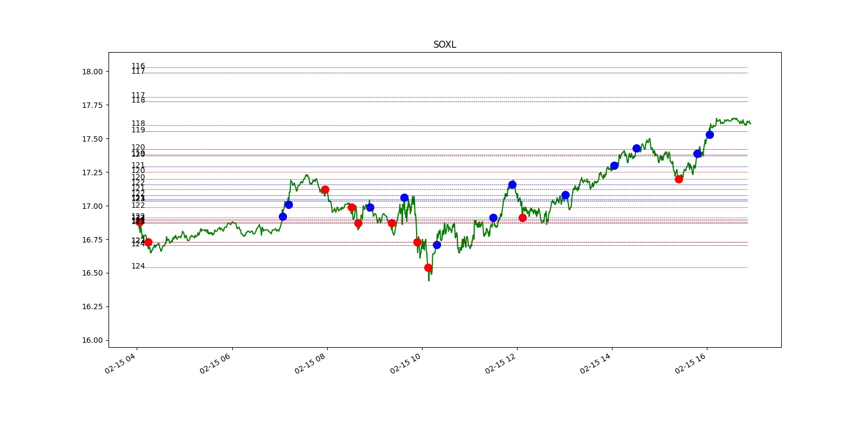Image resolution: width=868 pixels, height=434 pixels.
Task: Click the 02-15 10 x-axis label
Action: [406, 363]
